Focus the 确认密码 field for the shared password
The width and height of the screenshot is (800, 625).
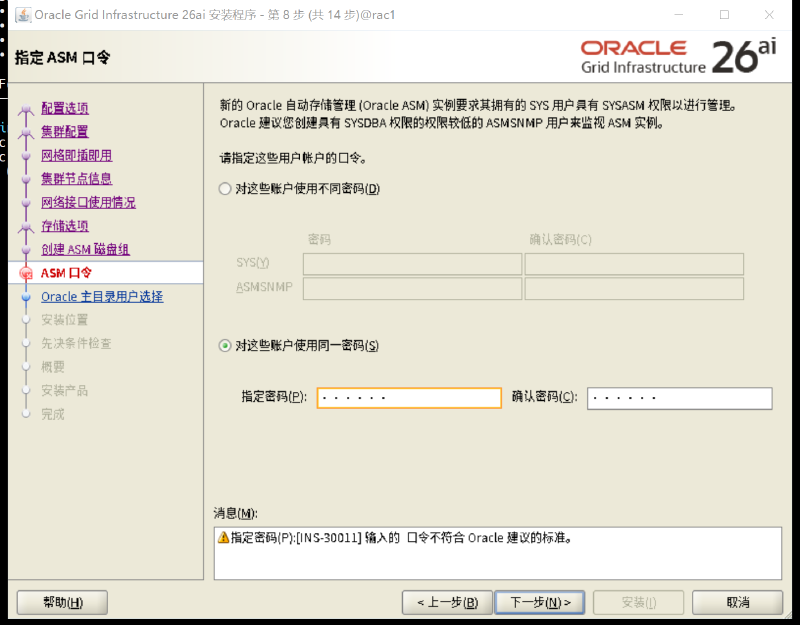coord(680,398)
